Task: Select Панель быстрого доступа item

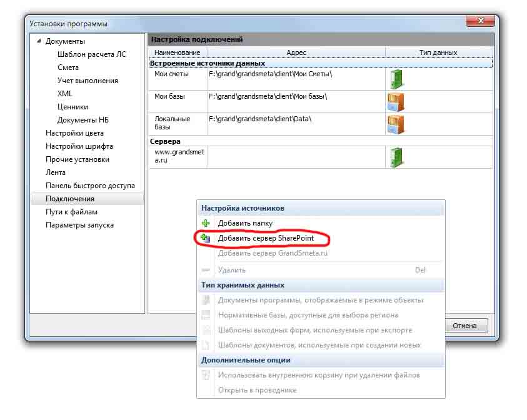Action: (90, 186)
